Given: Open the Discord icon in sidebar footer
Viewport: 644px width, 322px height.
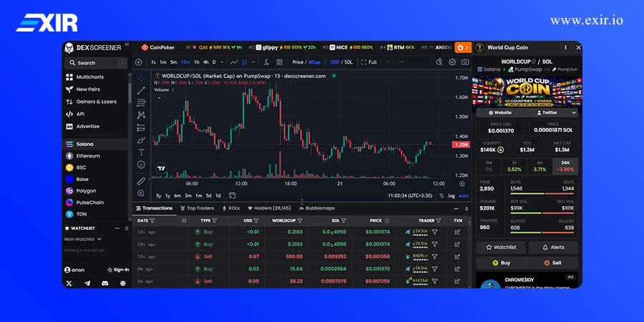Looking at the screenshot, I should (104, 283).
